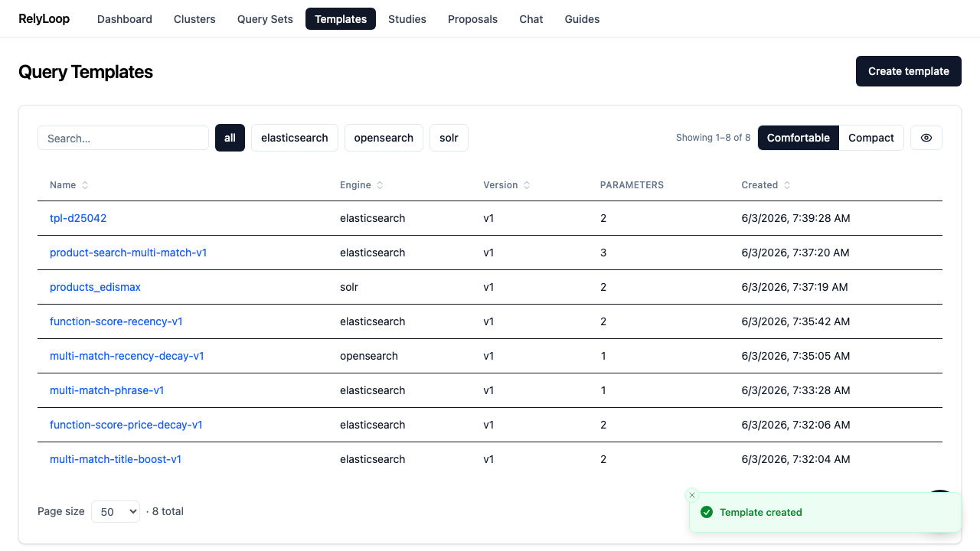This screenshot has width=980, height=551.
Task: Open the Query Sets tab
Action: click(x=265, y=19)
